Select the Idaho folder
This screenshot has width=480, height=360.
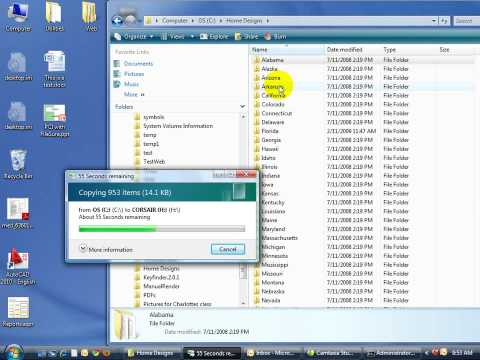(x=268, y=158)
